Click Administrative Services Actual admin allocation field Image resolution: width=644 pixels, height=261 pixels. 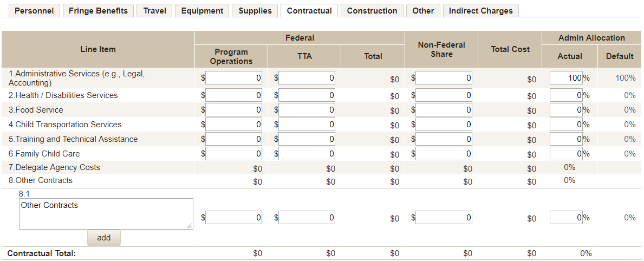[566, 78]
